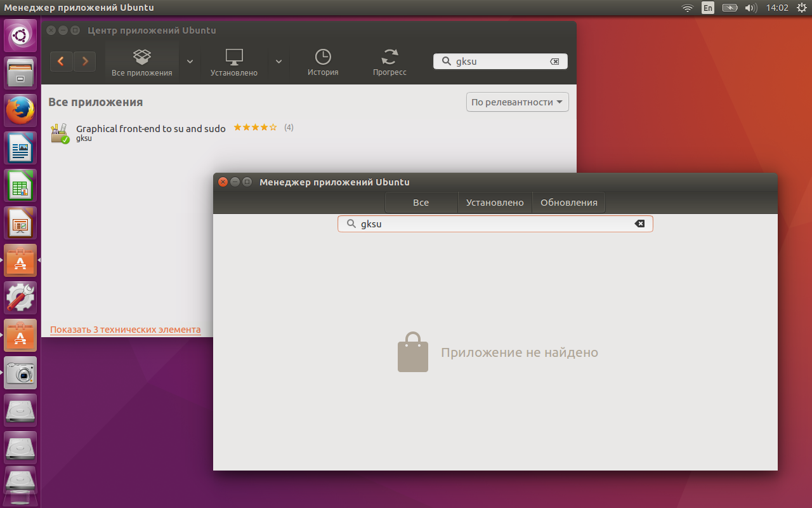This screenshot has height=508, width=812.
Task: Select the Установлено tab in Ubuntu Software
Action: (495, 203)
